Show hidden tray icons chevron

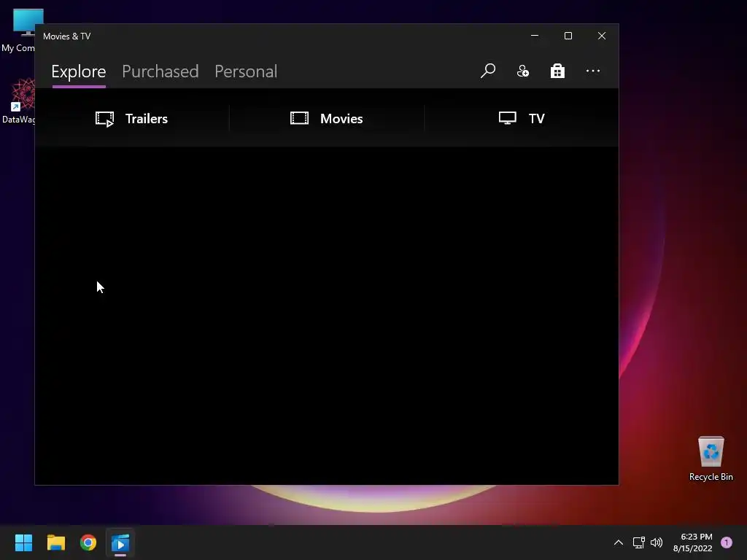[619, 542]
